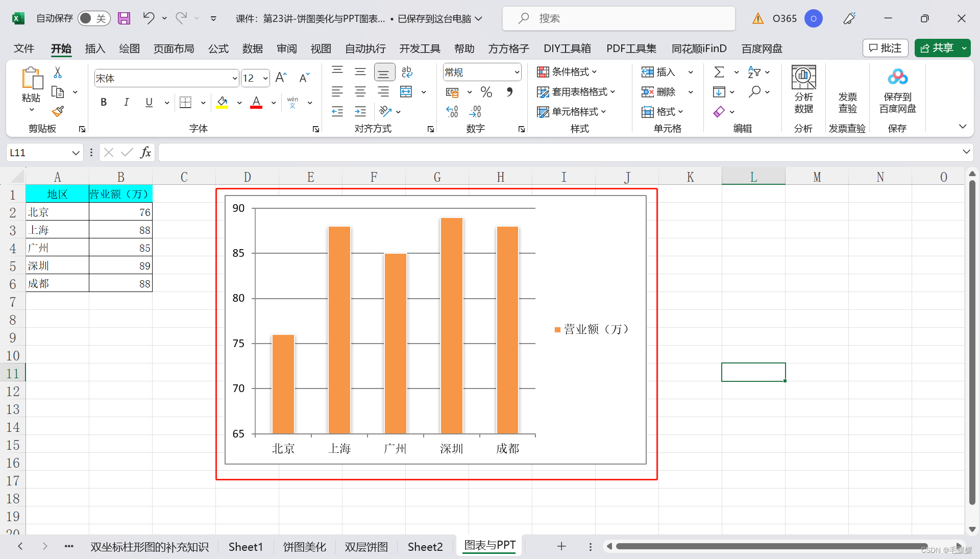
Task: Switch to the 饼图美化 sheet tab
Action: click(x=304, y=547)
